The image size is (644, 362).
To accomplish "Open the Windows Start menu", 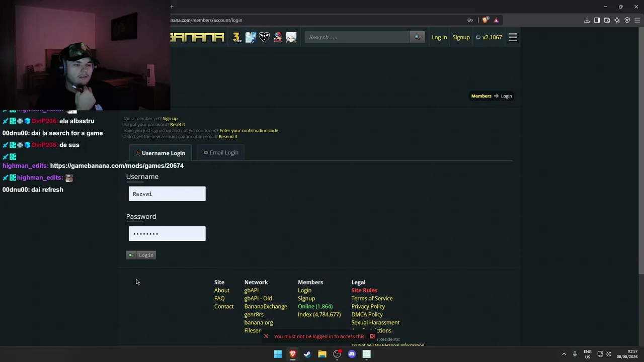I will [278, 354].
